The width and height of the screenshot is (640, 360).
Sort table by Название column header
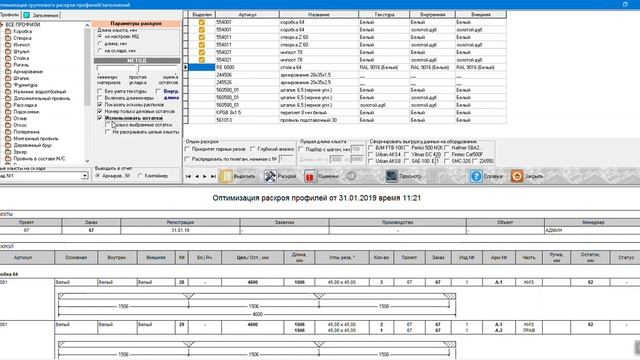[x=319, y=14]
